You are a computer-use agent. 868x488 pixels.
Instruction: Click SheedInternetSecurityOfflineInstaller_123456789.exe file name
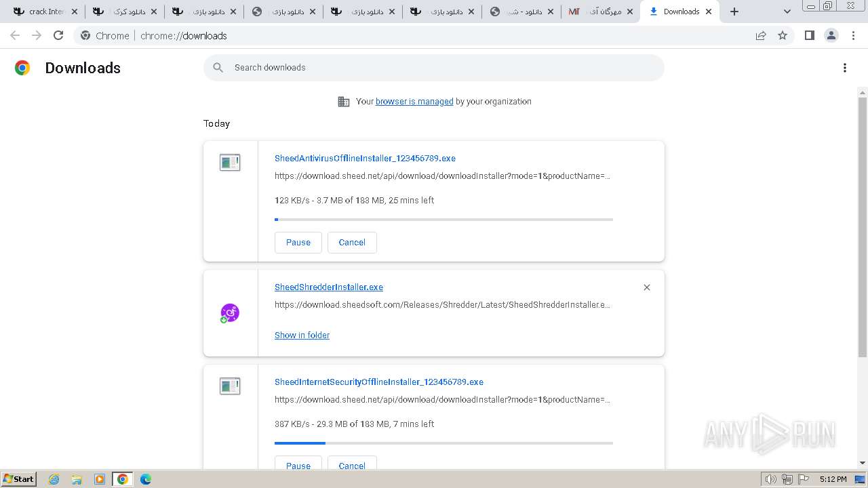379,382
